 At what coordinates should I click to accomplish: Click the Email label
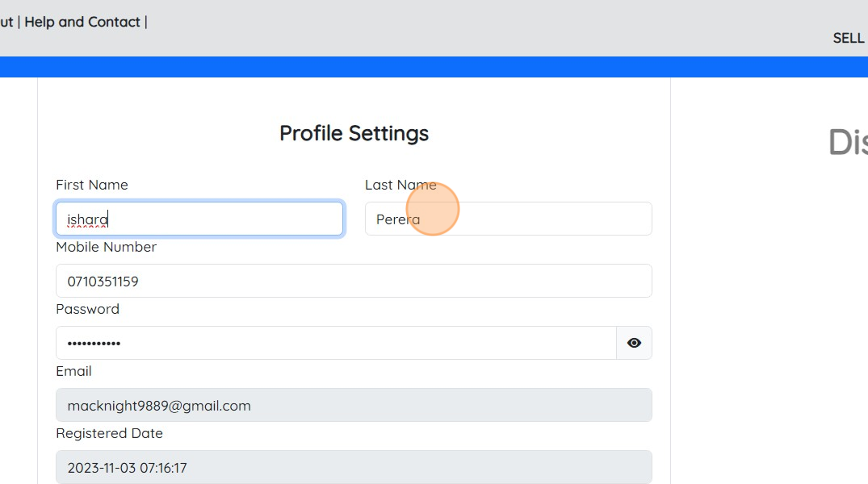pyautogui.click(x=73, y=371)
